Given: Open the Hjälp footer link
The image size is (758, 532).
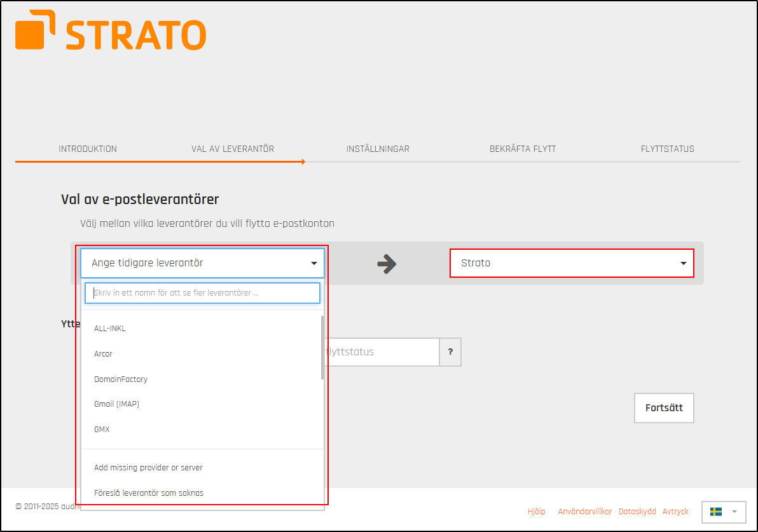Looking at the screenshot, I should (x=536, y=512).
